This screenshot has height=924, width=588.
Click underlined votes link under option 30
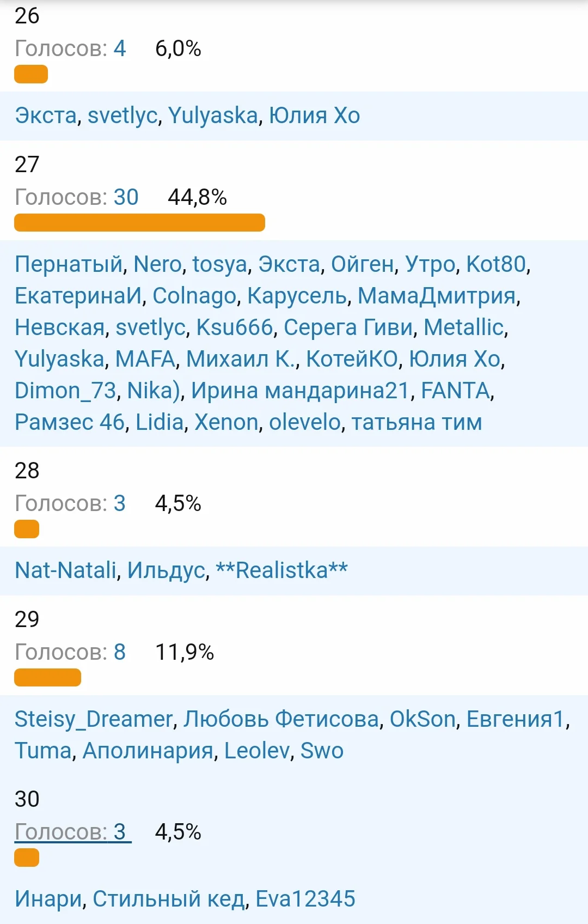coord(73,832)
